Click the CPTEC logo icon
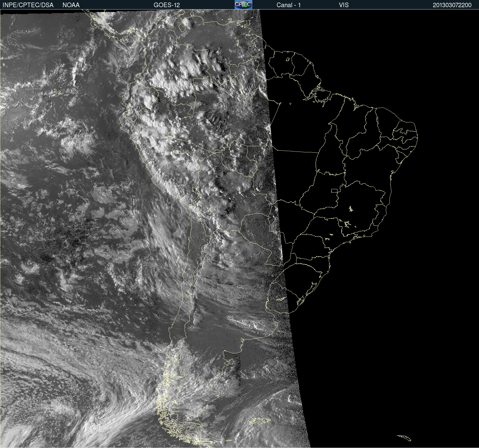Viewport: 479px width, 448px height. (243, 5)
